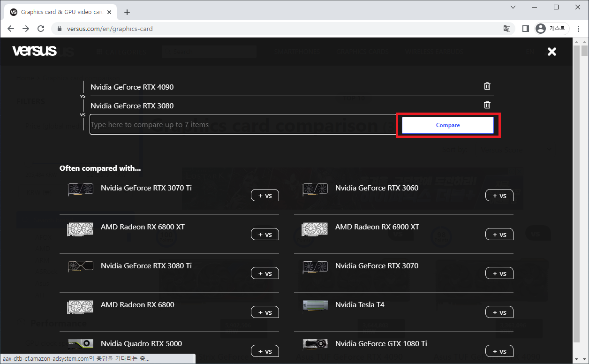View site information lock icon
This screenshot has width=589, height=364.
coord(59,29)
